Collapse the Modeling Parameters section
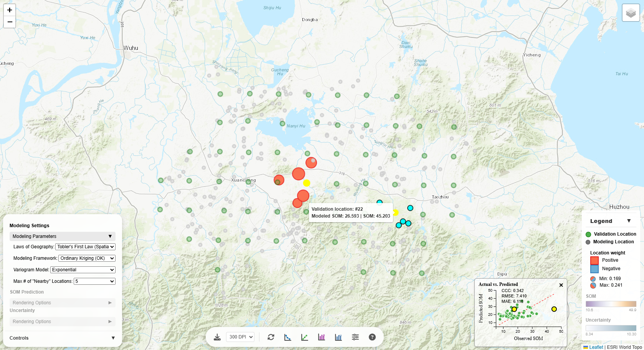Image resolution: width=644 pixels, height=350 pixels. pos(63,236)
